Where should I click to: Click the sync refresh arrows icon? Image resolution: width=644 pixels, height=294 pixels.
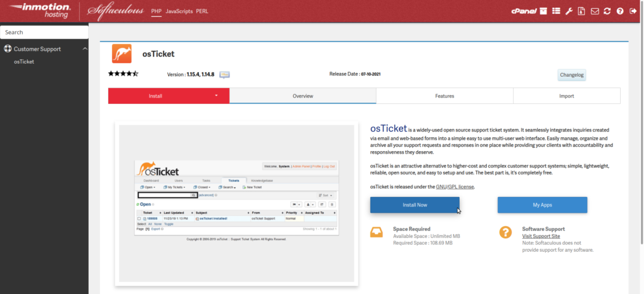[607, 11]
